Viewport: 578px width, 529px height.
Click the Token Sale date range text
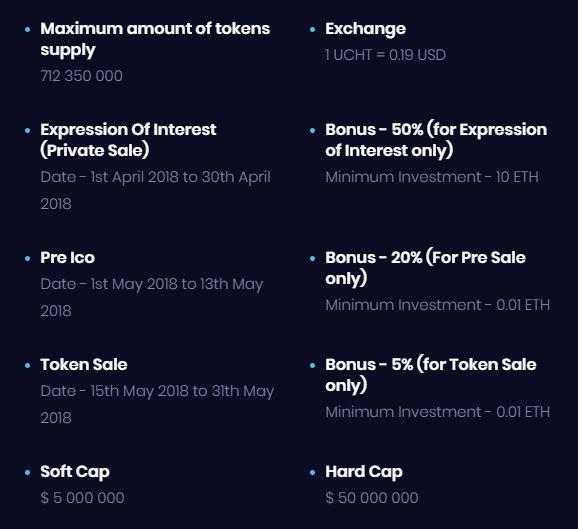157,404
